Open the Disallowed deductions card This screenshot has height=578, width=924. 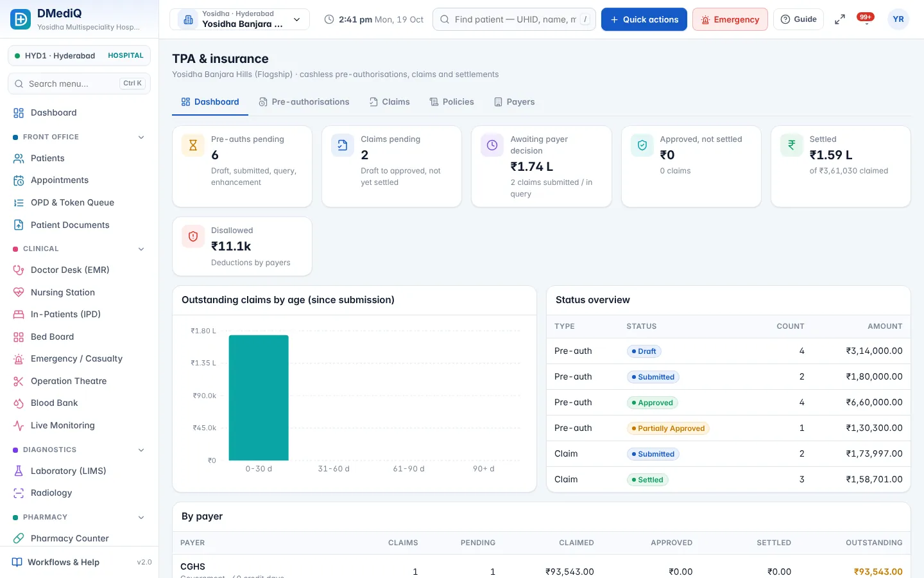tap(243, 247)
